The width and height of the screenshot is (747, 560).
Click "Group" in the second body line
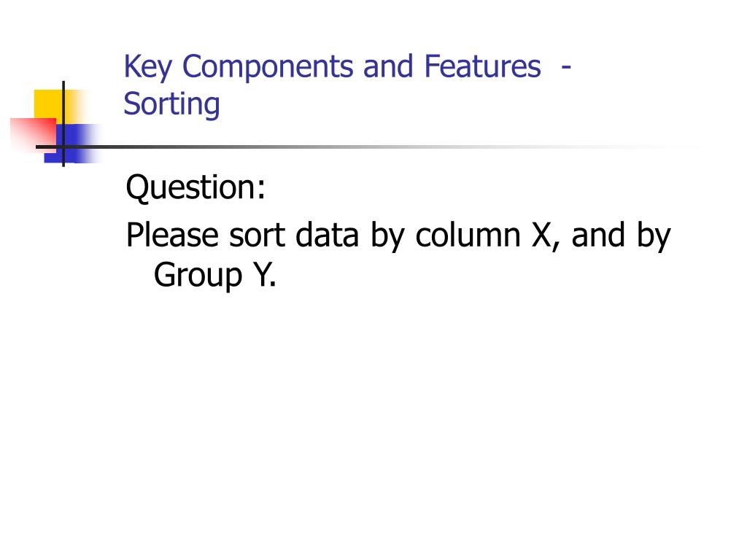tap(198, 275)
